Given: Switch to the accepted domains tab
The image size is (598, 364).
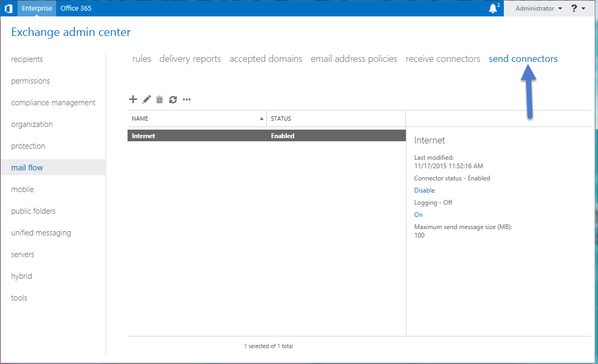Looking at the screenshot, I should pos(266,59).
